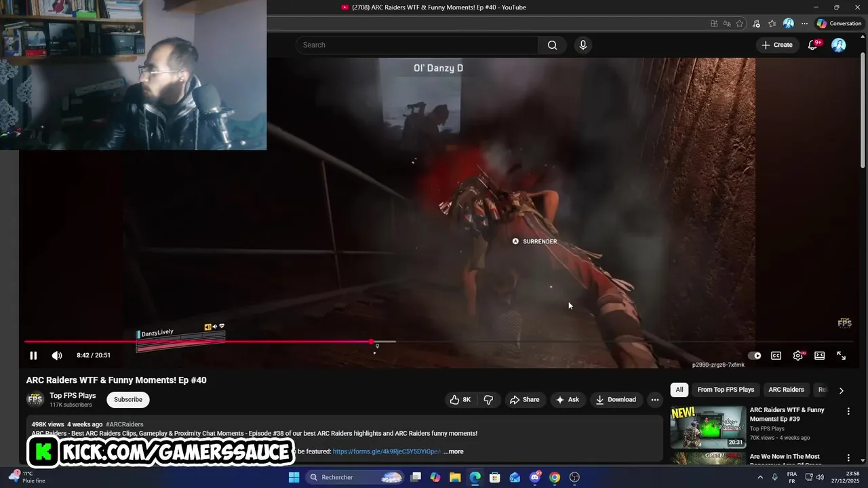The height and width of the screenshot is (488, 868).
Task: Expand the description with ...more
Action: (x=454, y=451)
